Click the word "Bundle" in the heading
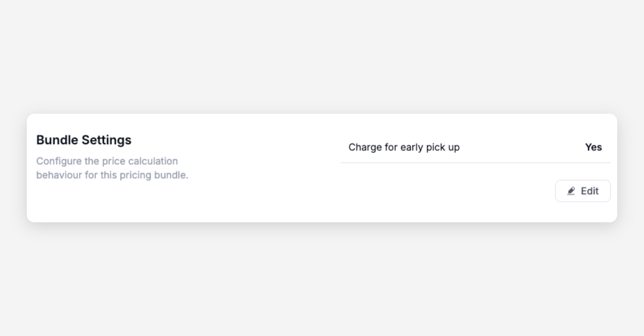The height and width of the screenshot is (336, 644). (57, 140)
